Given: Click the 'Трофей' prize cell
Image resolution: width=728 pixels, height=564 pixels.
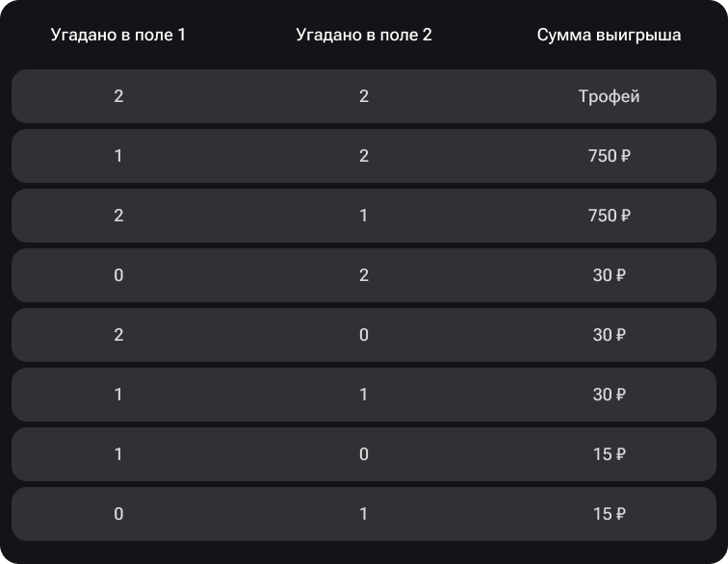Looking at the screenshot, I should pos(609,96).
